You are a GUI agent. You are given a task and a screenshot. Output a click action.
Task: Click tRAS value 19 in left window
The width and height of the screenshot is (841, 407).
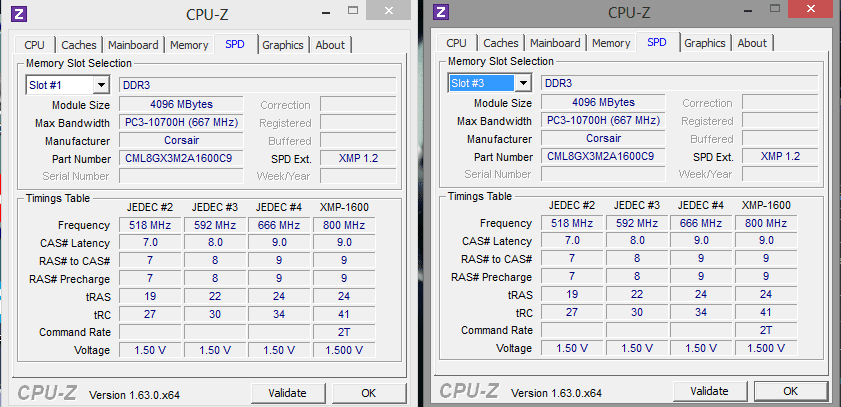150,296
